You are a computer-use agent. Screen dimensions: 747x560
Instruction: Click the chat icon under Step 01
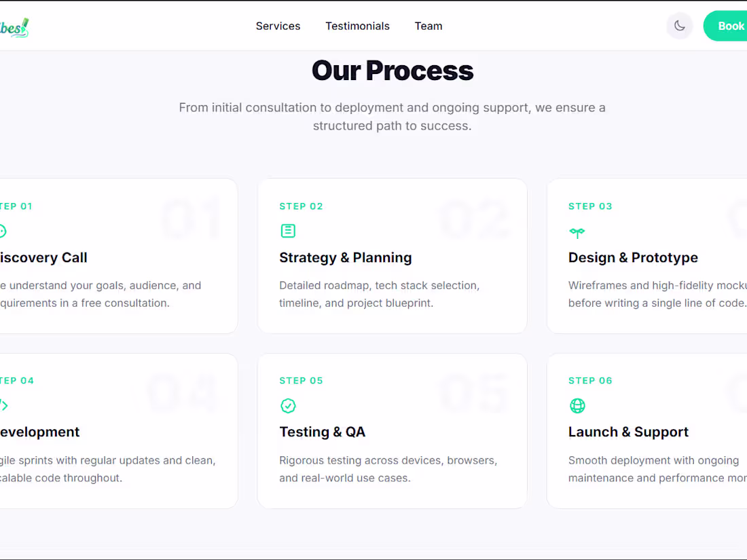click(x=3, y=231)
